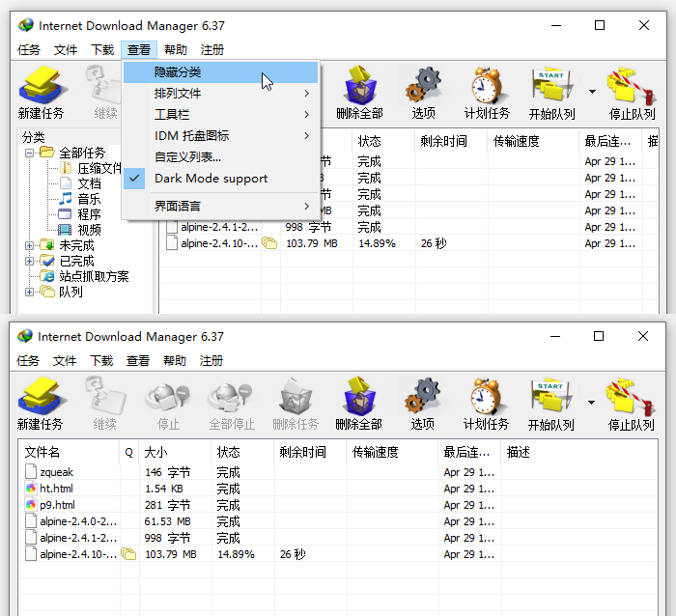Select alpine-2.4.1-2... row in the top window

(409, 227)
